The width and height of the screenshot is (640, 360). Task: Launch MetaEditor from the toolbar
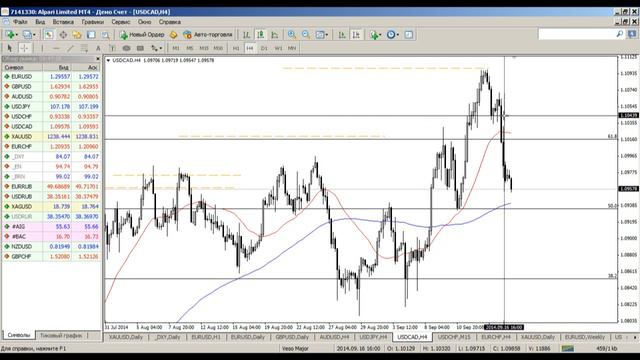point(173,35)
